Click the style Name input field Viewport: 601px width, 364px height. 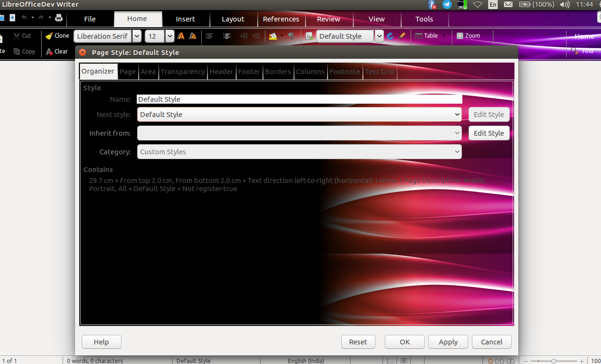coord(299,99)
